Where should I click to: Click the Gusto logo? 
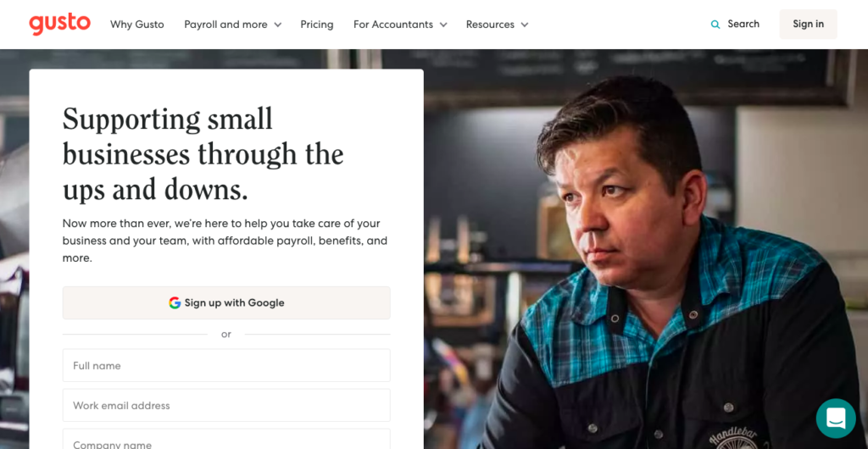point(59,24)
